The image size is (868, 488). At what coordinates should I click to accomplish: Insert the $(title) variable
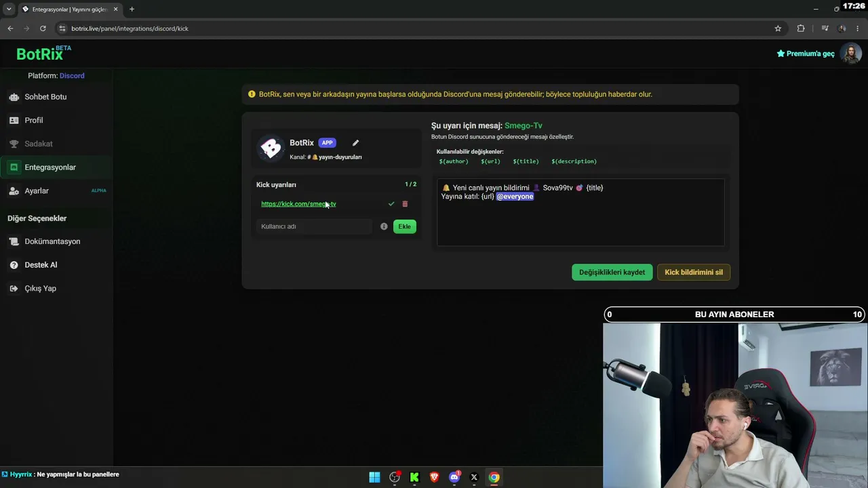click(526, 161)
